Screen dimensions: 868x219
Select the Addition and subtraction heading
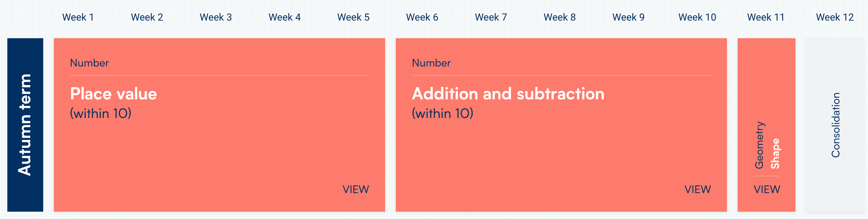click(508, 94)
